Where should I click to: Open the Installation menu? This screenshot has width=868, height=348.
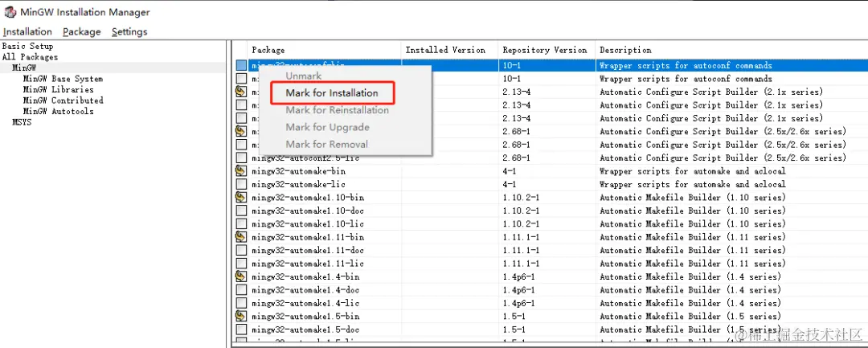point(27,31)
